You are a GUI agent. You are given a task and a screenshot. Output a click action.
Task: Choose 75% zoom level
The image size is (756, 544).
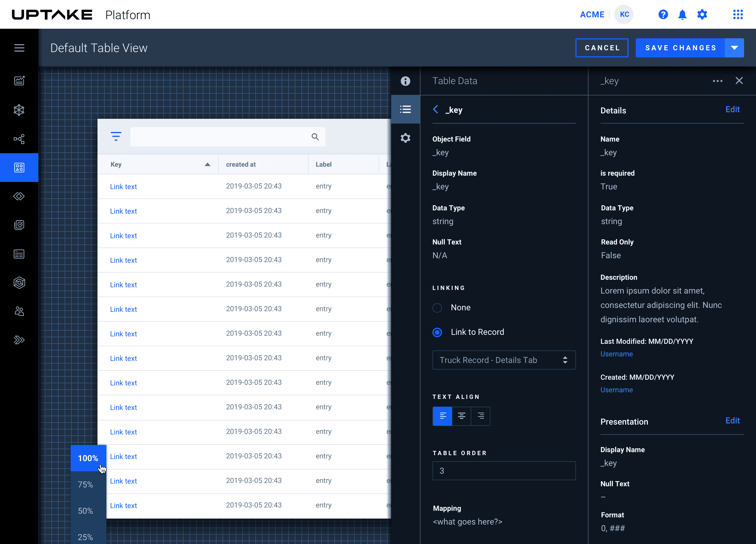click(85, 484)
